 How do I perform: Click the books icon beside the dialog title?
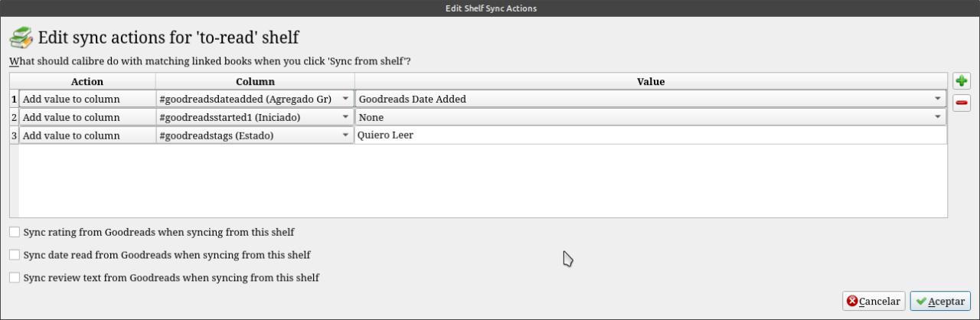pos(21,38)
